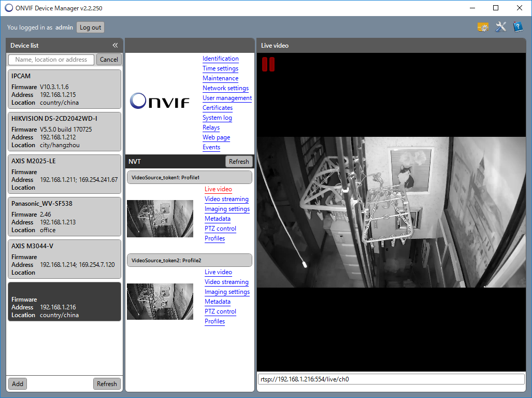Open Imaging settings for Profile1
The image size is (532, 398).
[227, 209]
